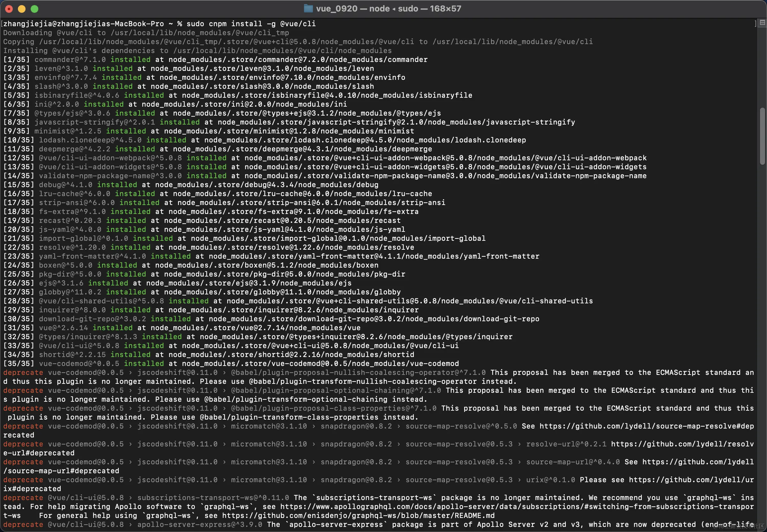This screenshot has height=532, width=767.
Task: Open the lydell/source-map-url GitHub link
Action: 698,462
